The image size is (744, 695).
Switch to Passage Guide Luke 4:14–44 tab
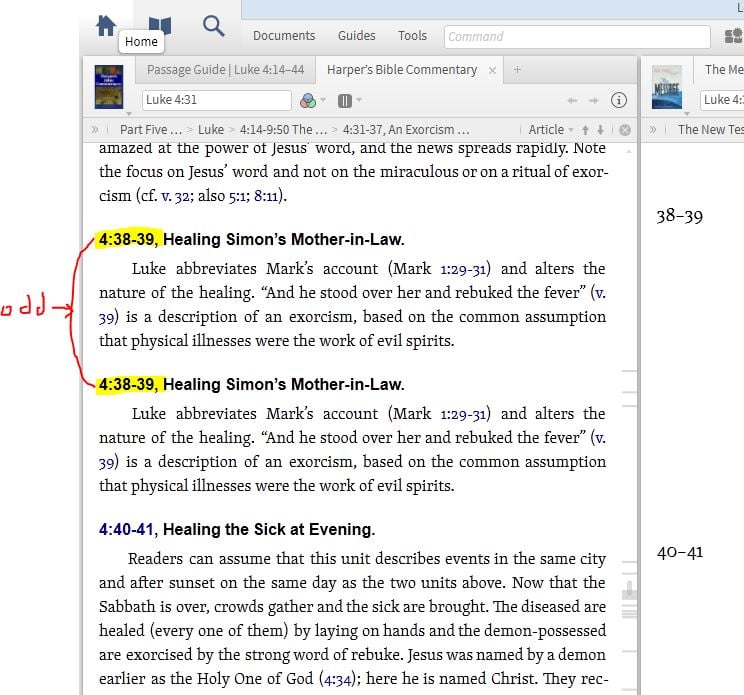(225, 70)
